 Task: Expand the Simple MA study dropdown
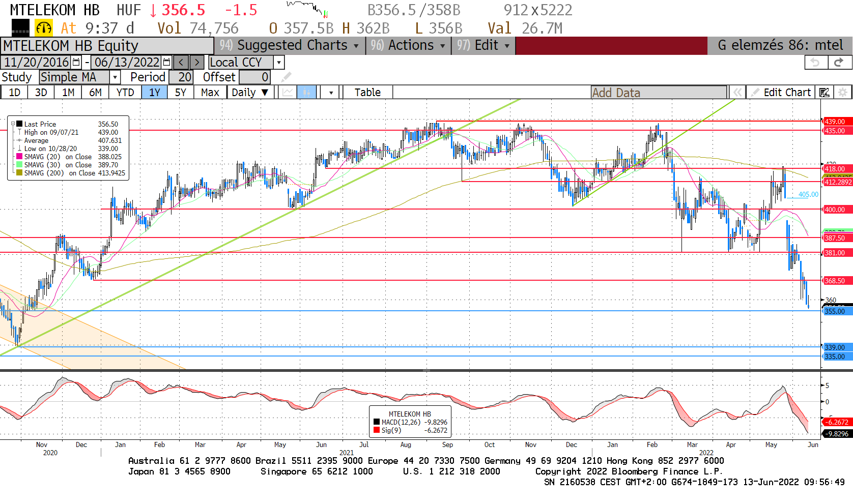pyautogui.click(x=115, y=77)
